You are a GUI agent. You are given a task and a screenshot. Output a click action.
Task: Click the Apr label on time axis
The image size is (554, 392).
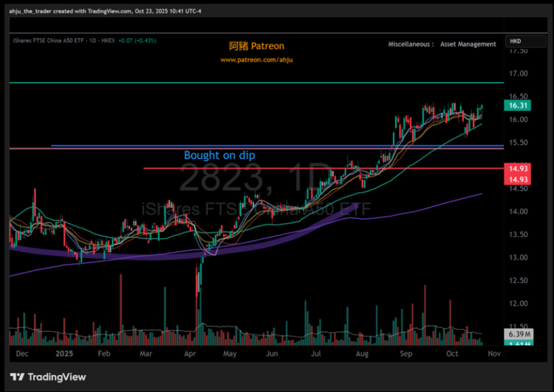(x=190, y=354)
